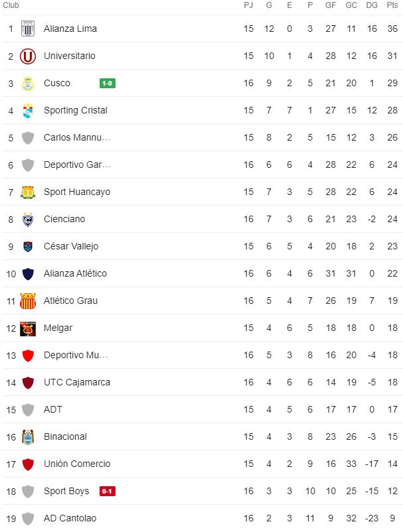The height and width of the screenshot is (532, 403).
Task: Click the Deportivo Garcilaso truncated team name
Action: [x=77, y=165]
